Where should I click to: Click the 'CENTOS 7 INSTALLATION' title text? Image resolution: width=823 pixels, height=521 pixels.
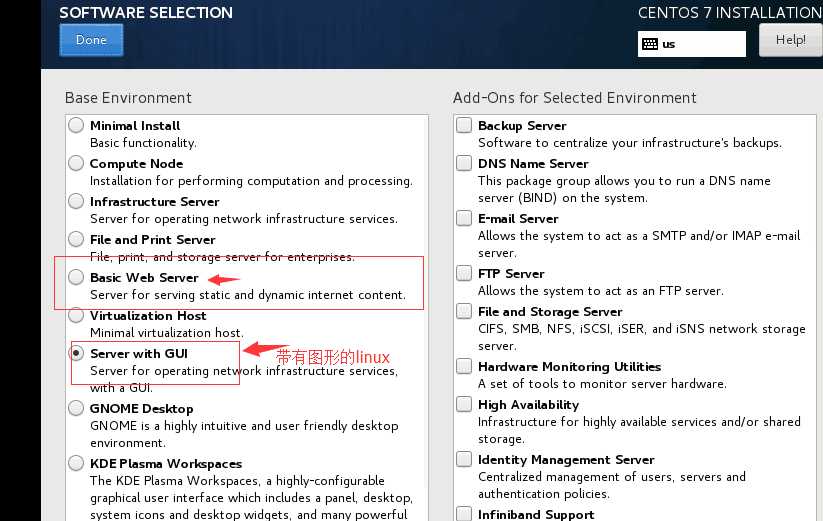coord(730,13)
